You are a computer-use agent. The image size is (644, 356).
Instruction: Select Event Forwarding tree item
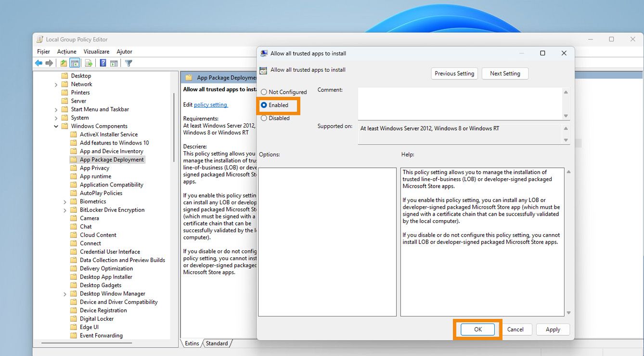pyautogui.click(x=101, y=336)
